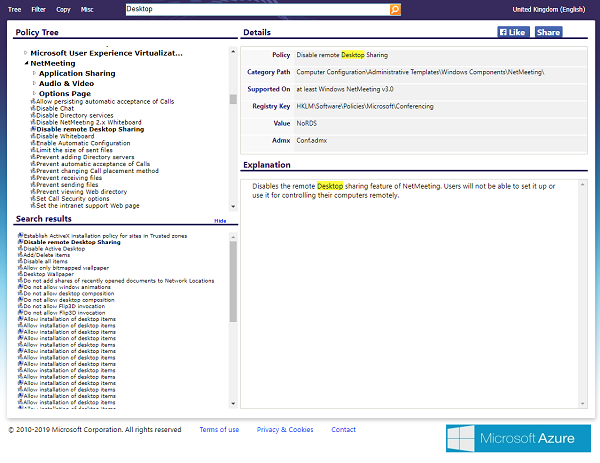Image resolution: width=600 pixels, height=463 pixels.
Task: Open Disable all items search result
Action: click(x=46, y=261)
